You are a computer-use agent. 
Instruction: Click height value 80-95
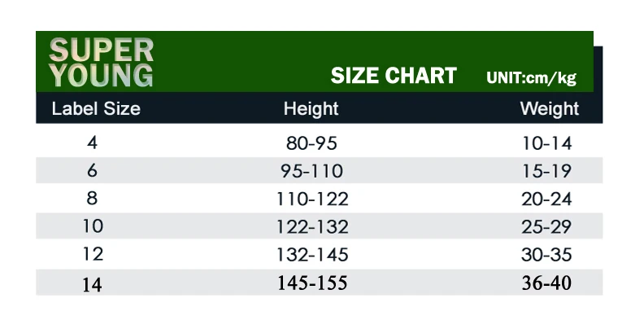click(x=311, y=143)
